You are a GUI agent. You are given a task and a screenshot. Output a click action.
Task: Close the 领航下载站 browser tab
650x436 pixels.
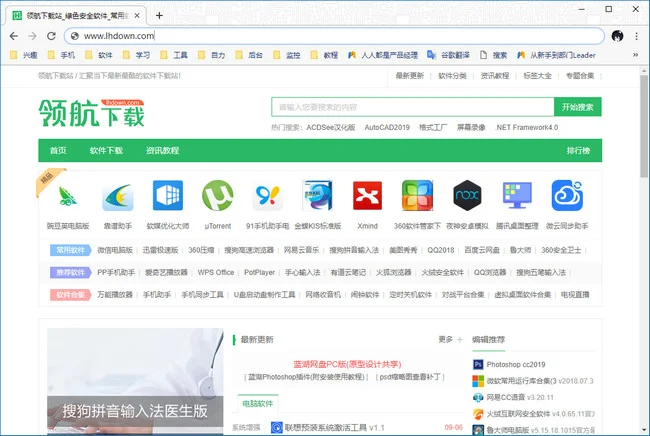(137, 16)
